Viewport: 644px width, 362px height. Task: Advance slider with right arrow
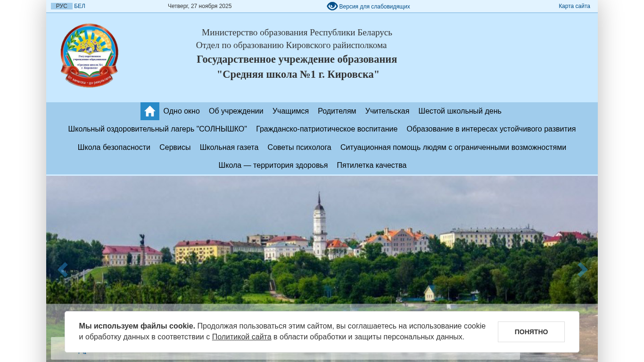coord(582,270)
